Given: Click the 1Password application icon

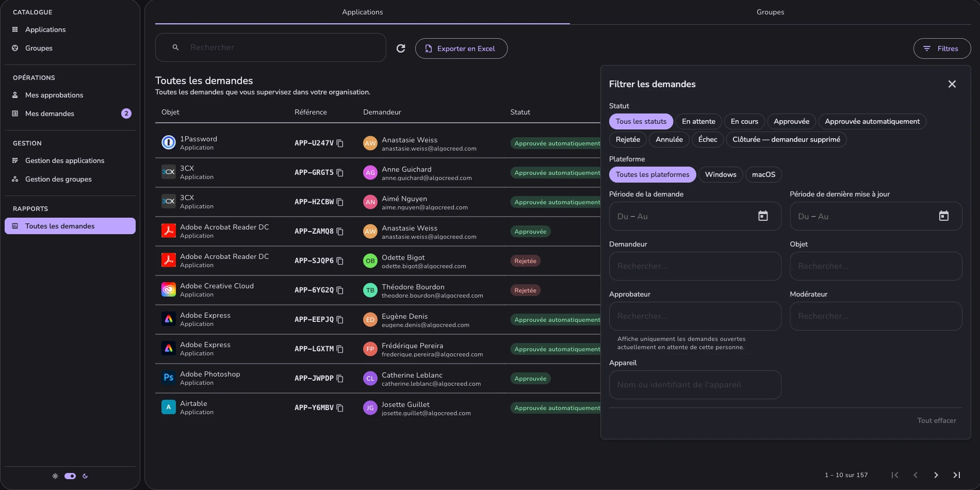Looking at the screenshot, I should 169,142.
